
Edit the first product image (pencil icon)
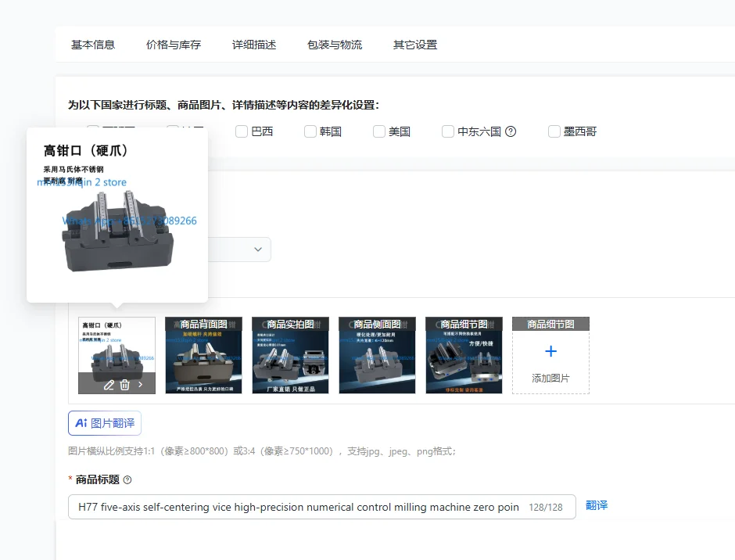(109, 385)
